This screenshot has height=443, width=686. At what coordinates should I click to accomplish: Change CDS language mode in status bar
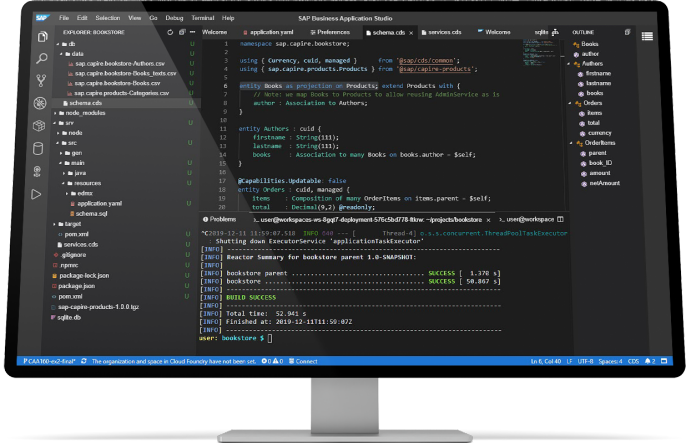point(633,361)
